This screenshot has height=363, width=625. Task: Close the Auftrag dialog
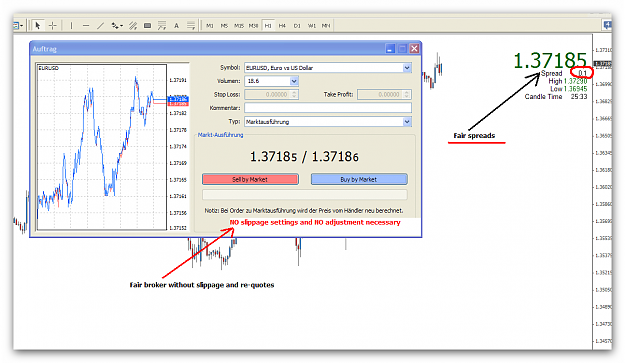coord(415,49)
